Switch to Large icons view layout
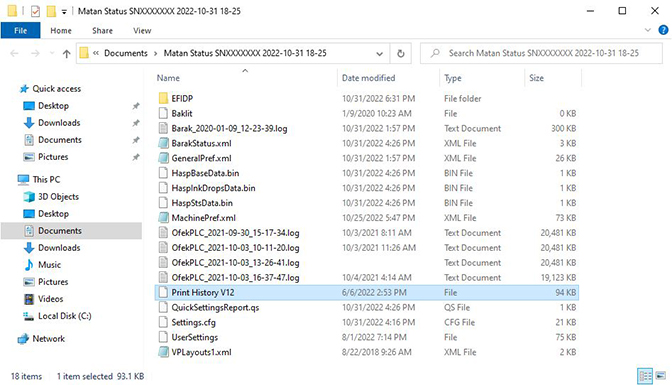This screenshot has width=672, height=385. click(661, 376)
